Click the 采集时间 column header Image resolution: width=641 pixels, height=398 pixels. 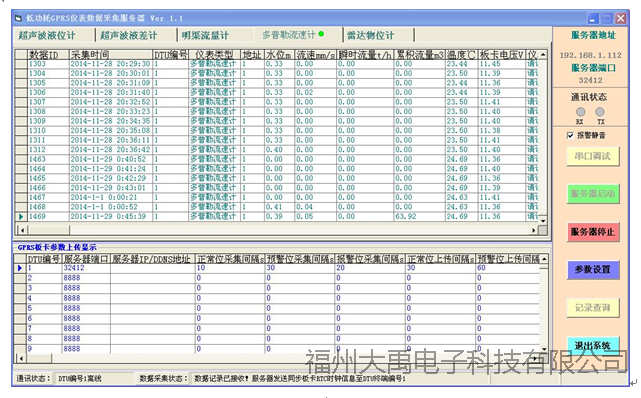pyautogui.click(x=111, y=55)
